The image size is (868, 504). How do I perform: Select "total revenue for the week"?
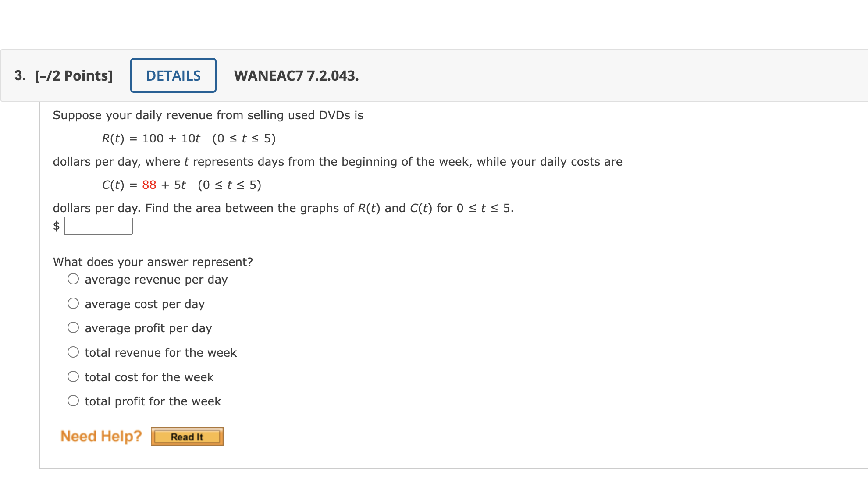click(73, 351)
